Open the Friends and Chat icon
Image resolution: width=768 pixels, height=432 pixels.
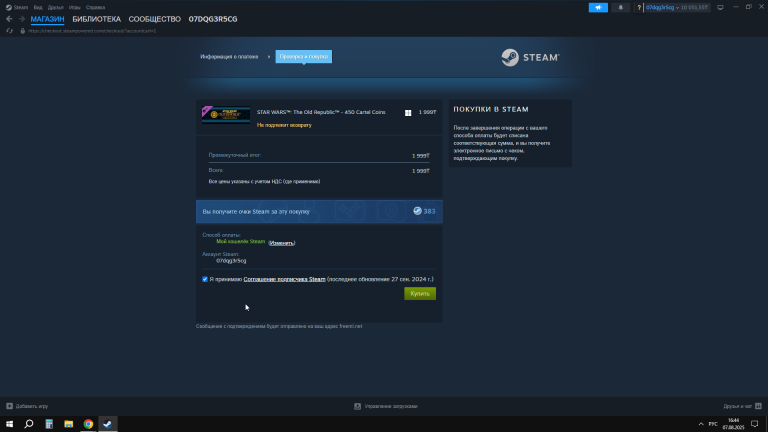pos(758,406)
